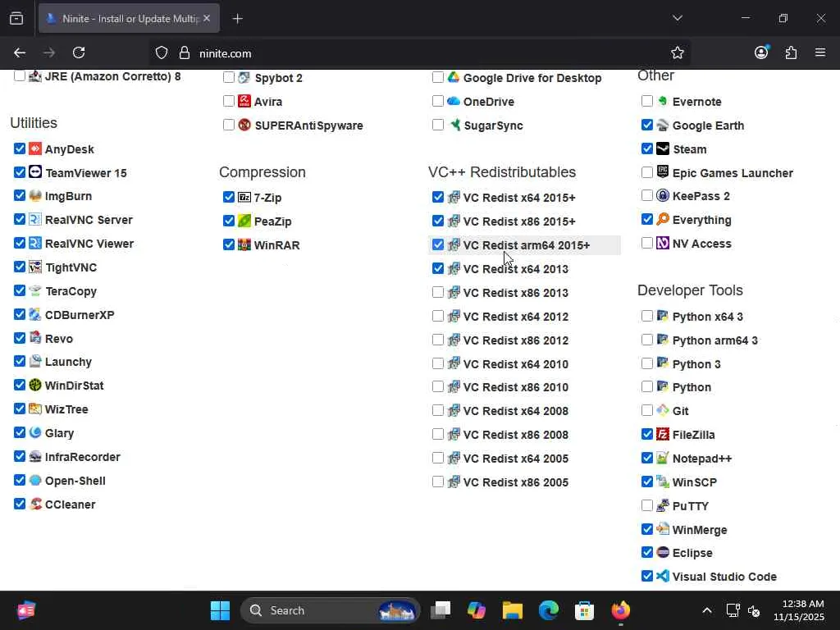
Task: Click the WinMerge label
Action: pyautogui.click(x=700, y=530)
